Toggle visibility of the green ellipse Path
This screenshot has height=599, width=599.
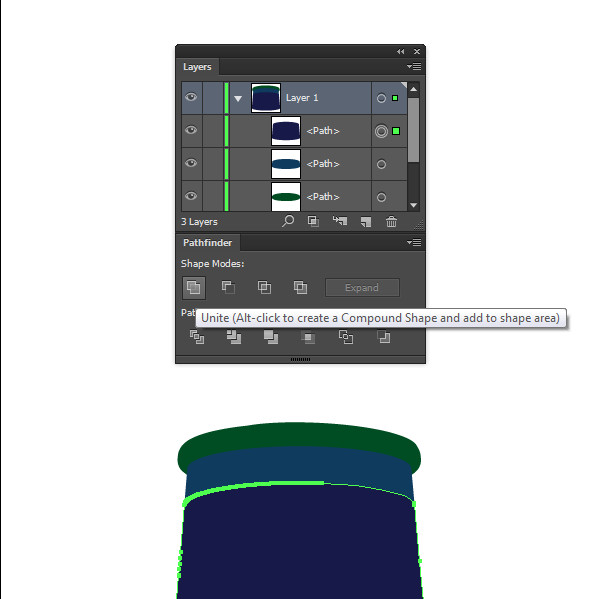pos(191,196)
